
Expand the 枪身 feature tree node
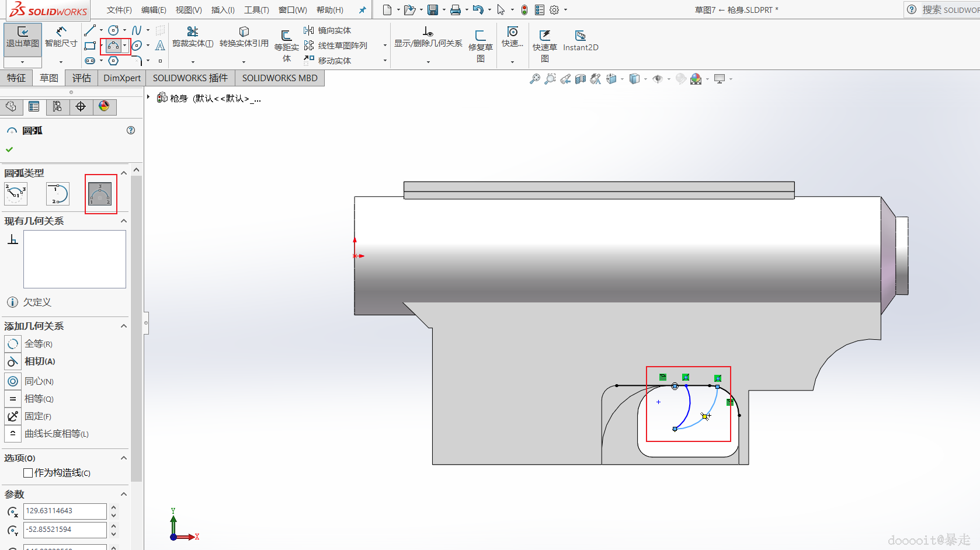tap(149, 98)
